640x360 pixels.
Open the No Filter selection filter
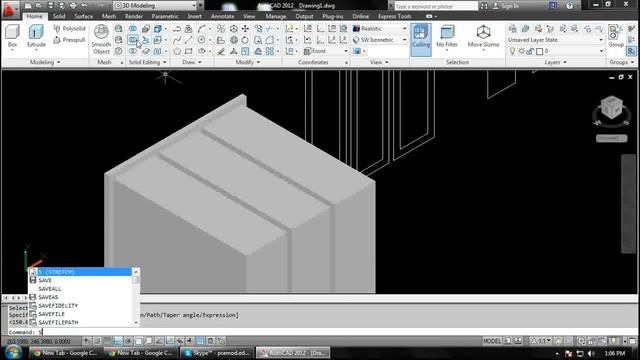pyautogui.click(x=447, y=37)
